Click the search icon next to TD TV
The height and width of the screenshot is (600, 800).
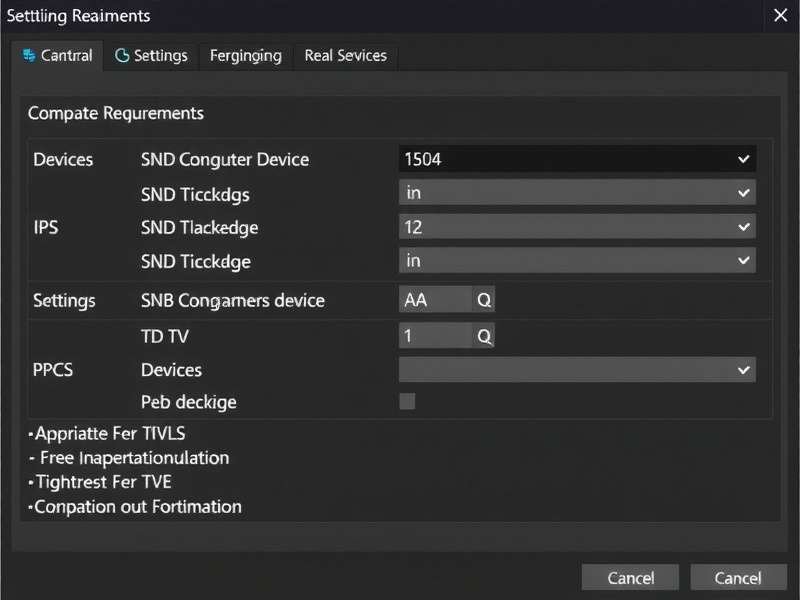click(x=484, y=336)
